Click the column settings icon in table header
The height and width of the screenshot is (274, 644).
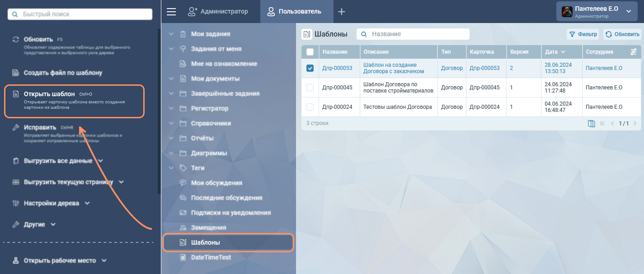634,52
